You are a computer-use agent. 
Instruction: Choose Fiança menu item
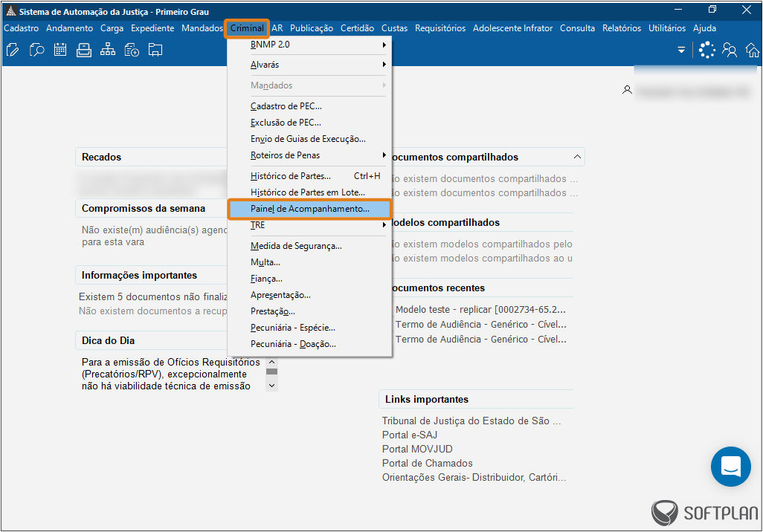[x=309, y=279]
